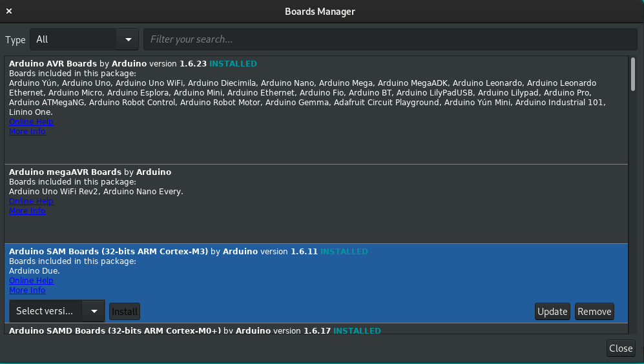This screenshot has width=644, height=364.
Task: Open More Info for Arduino megaAVR Boards
Action: click(x=27, y=211)
